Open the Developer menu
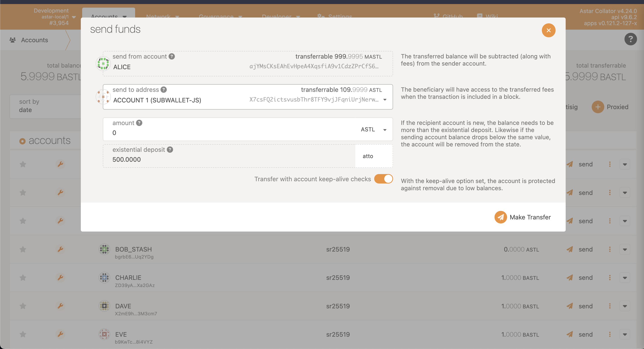 click(x=281, y=17)
